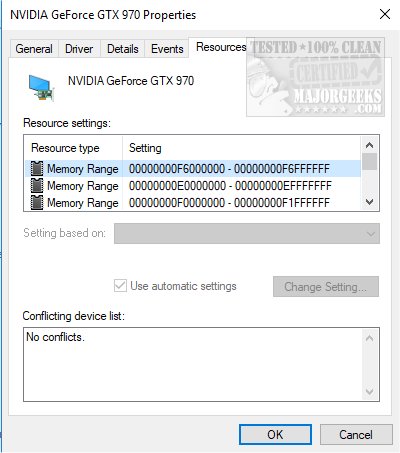
Task: Select the memory chip icon for range F0000000
Action: click(37, 203)
